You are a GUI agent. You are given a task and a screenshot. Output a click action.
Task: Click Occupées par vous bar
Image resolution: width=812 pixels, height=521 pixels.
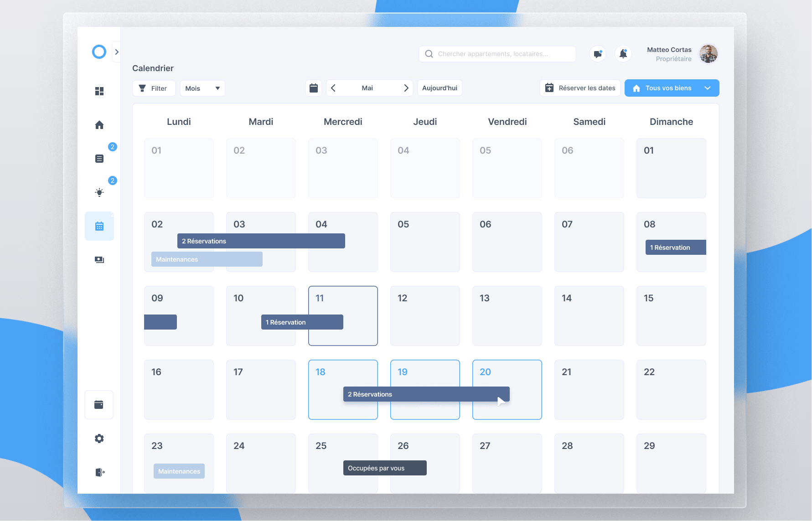(x=385, y=468)
